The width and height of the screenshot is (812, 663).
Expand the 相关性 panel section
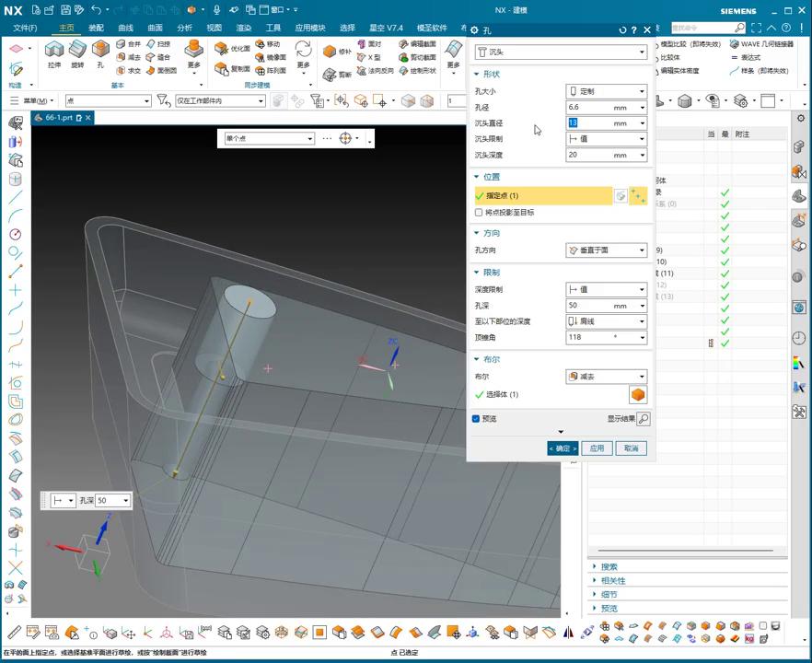coord(613,581)
